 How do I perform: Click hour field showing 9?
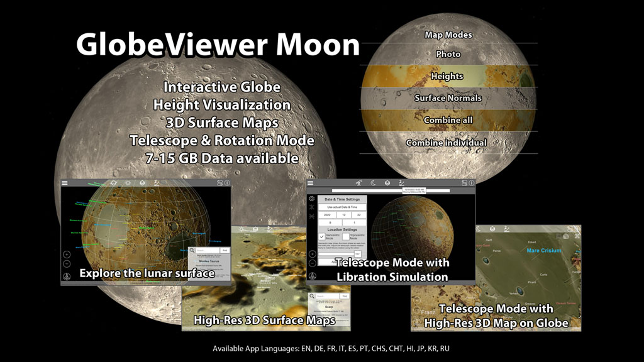[330, 222]
